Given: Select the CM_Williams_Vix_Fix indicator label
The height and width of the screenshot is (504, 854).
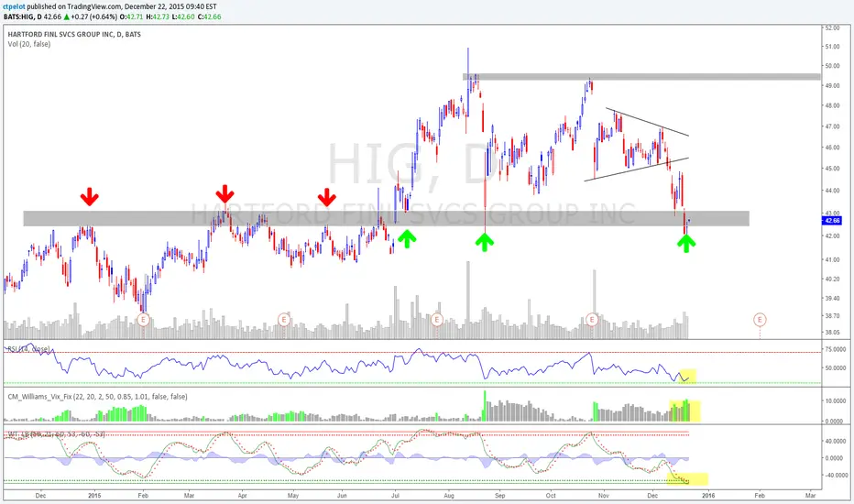Looking at the screenshot, I should [x=97, y=397].
